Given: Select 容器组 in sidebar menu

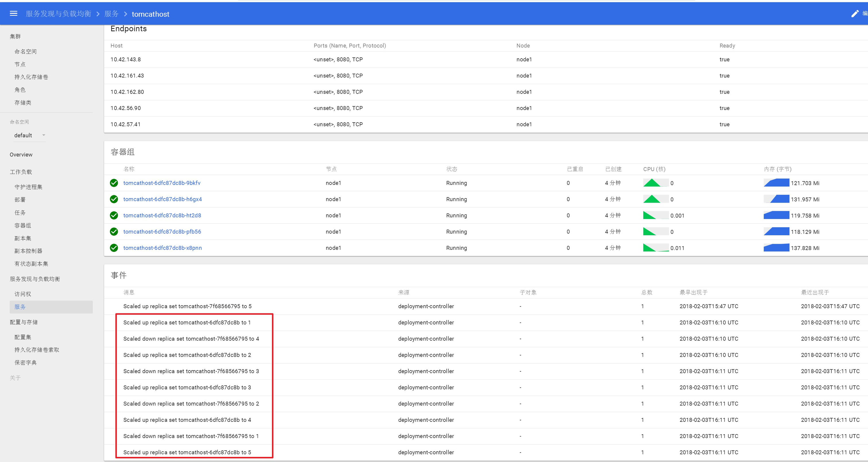Looking at the screenshot, I should pos(23,226).
